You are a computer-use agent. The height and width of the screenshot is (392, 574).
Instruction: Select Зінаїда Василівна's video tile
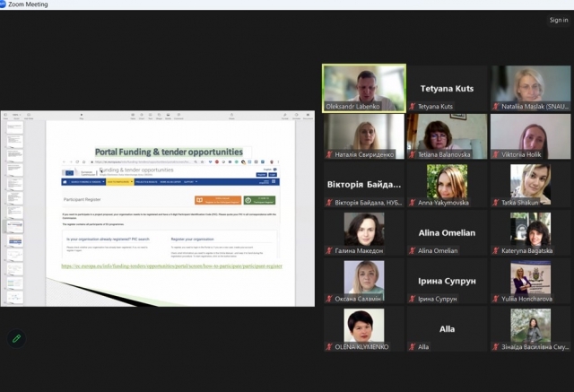click(530, 329)
